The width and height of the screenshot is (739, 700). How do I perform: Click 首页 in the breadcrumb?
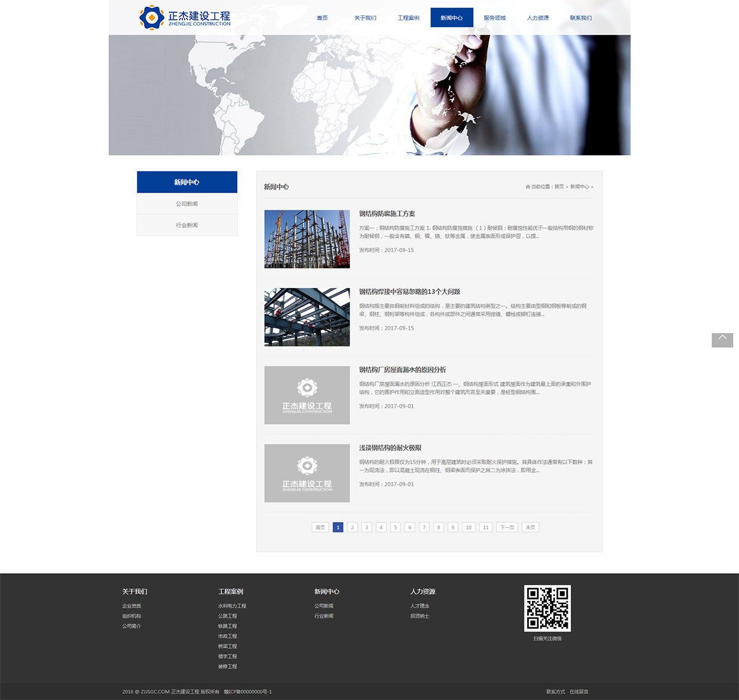point(559,187)
